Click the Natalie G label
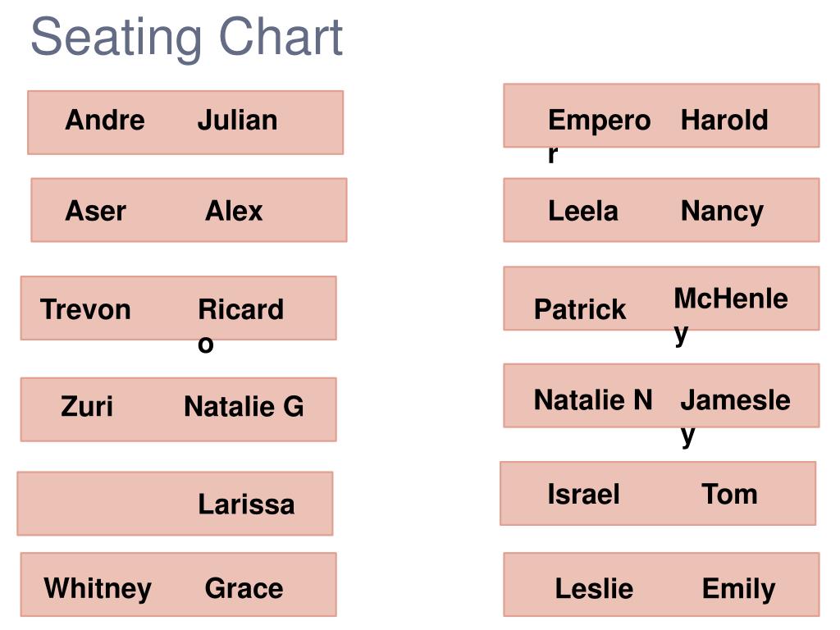This screenshot has width=840, height=630. tap(244, 406)
